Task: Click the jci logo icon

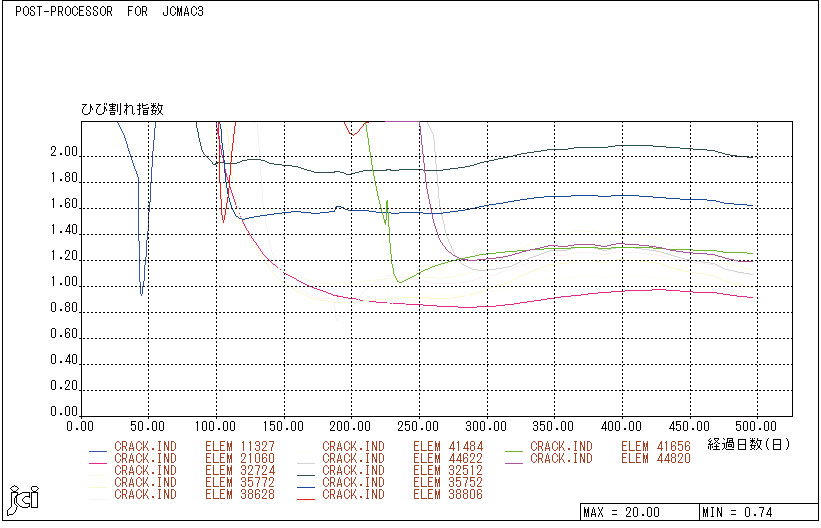Action: coord(24,501)
